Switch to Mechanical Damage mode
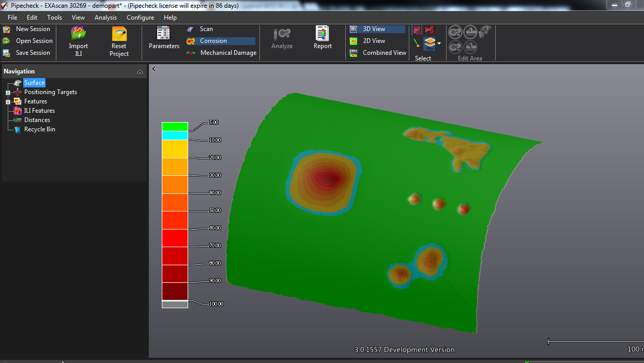 (228, 53)
